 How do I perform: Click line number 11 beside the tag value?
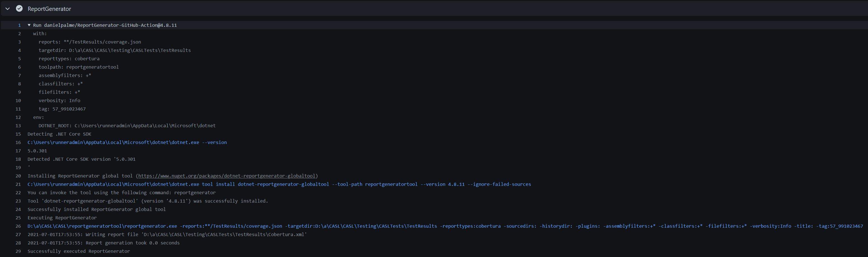[x=18, y=109]
